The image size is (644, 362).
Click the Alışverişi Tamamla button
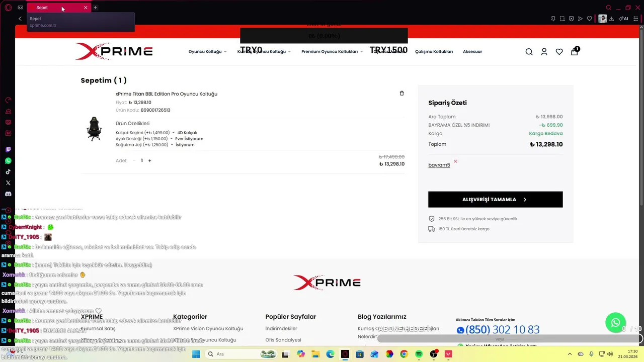click(496, 199)
